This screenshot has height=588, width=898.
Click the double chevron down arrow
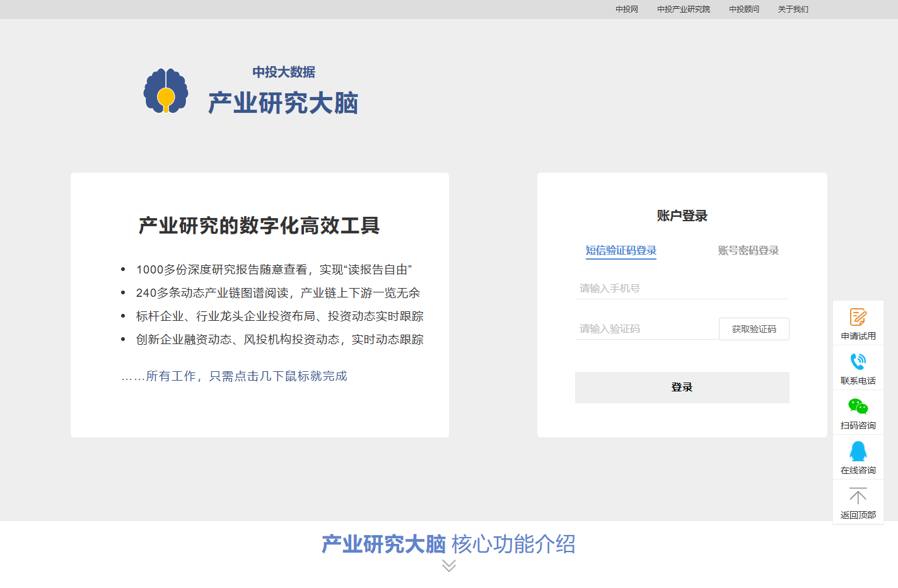tap(449, 565)
